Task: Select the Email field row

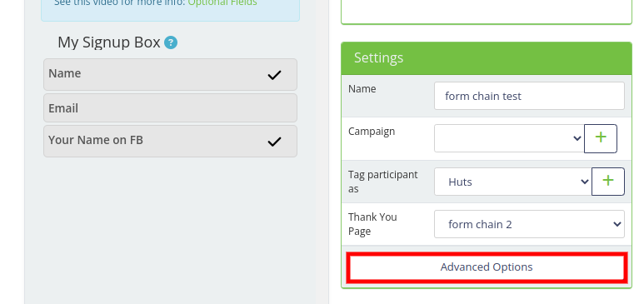Action: [171, 108]
